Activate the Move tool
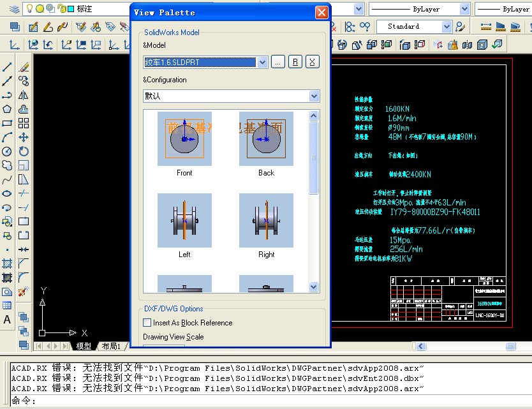This screenshot has width=532, height=409. pos(24,137)
